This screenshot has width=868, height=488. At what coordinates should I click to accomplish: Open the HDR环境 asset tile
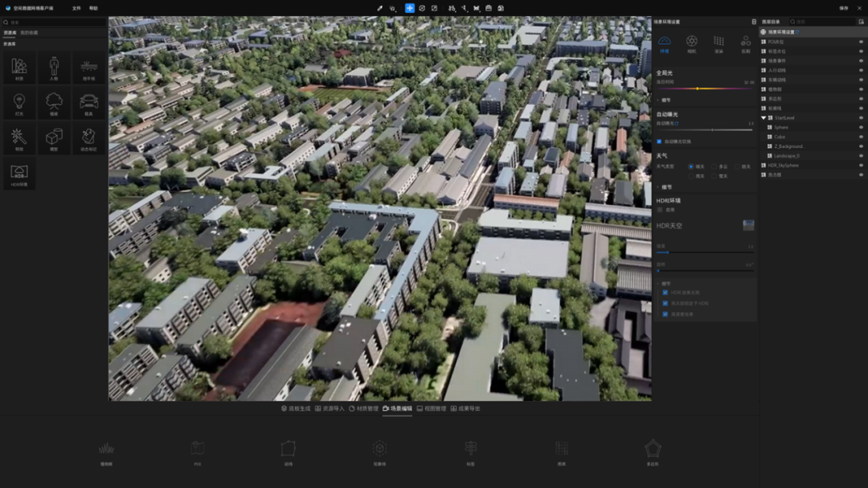click(x=19, y=173)
